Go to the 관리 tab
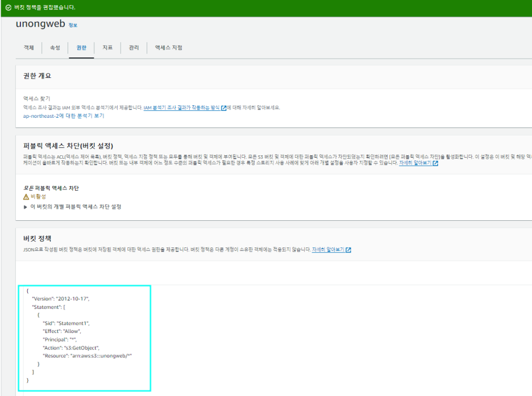Viewport: 532px width, 396px height. [134, 48]
